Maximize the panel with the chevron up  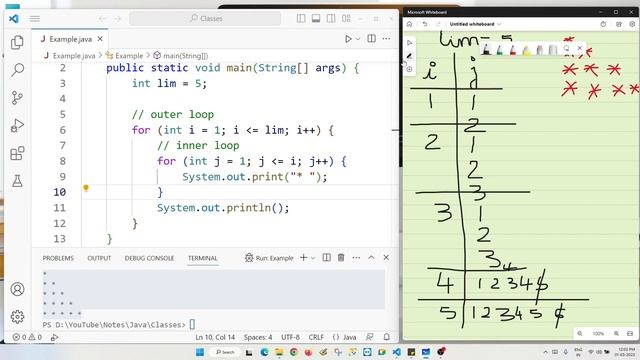(371, 258)
